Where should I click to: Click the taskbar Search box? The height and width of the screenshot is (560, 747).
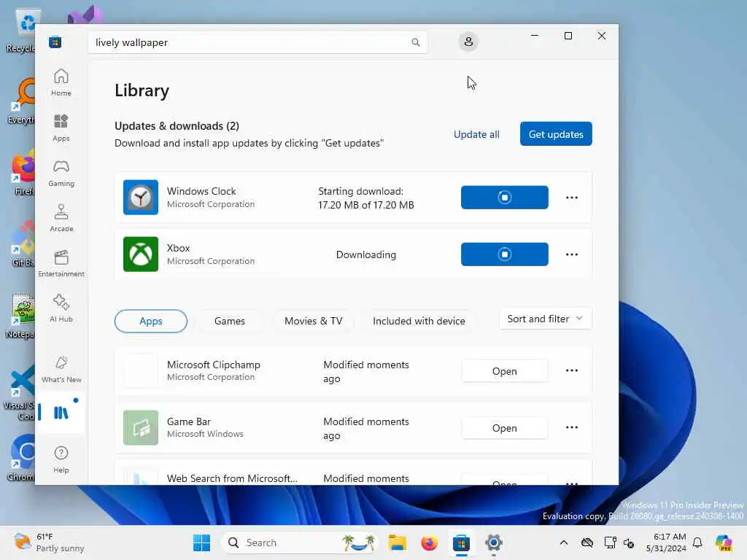click(300, 542)
